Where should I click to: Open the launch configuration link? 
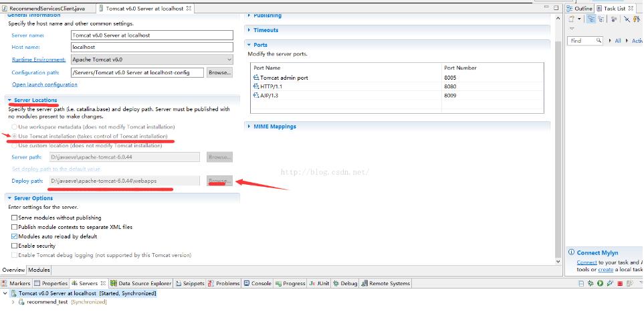click(x=44, y=84)
